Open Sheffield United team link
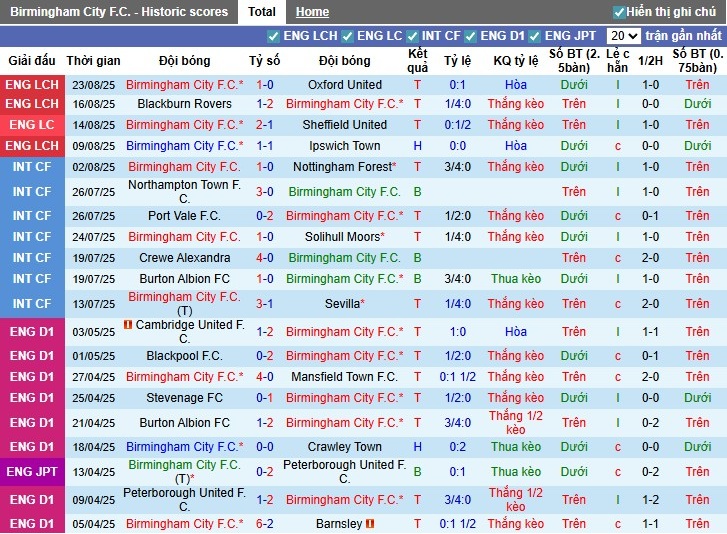This screenshot has width=727, height=534. tap(344, 125)
